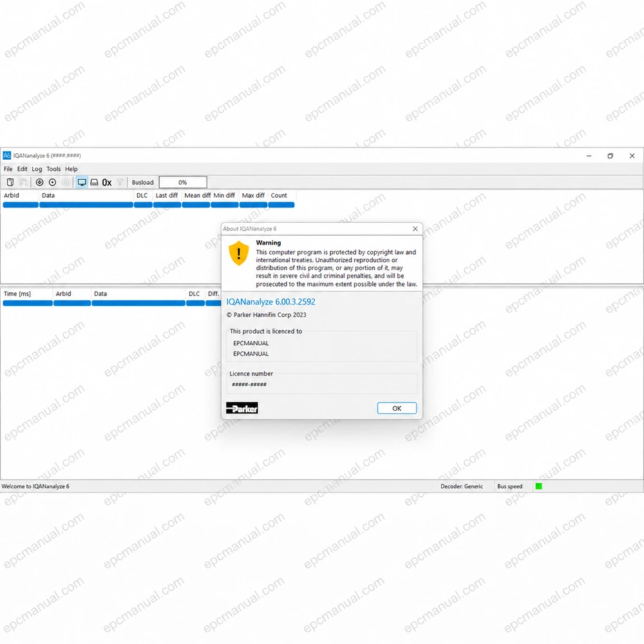Image resolution: width=644 pixels, height=644 pixels.
Task: Toggle hexadecimal display with the 0x icon
Action: [107, 182]
